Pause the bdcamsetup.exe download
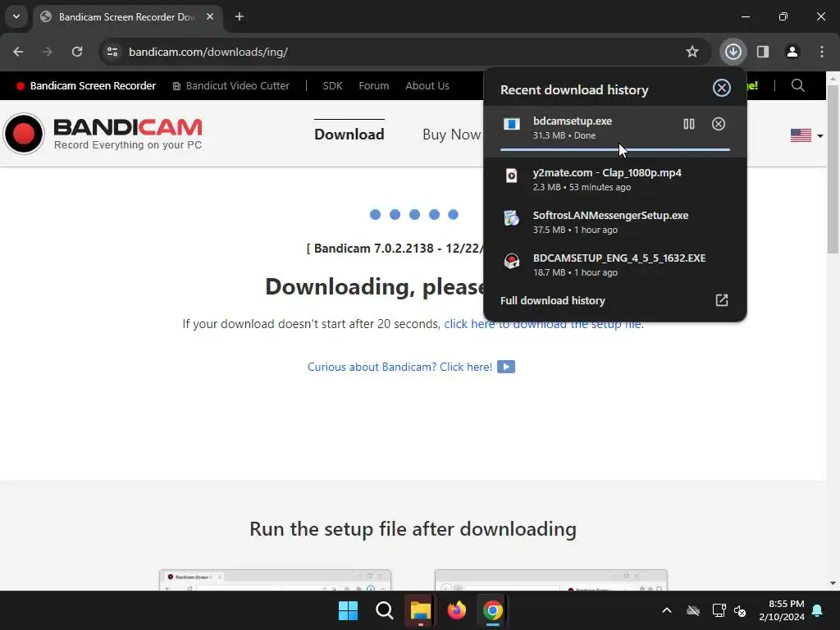The image size is (840, 630). 689,125
